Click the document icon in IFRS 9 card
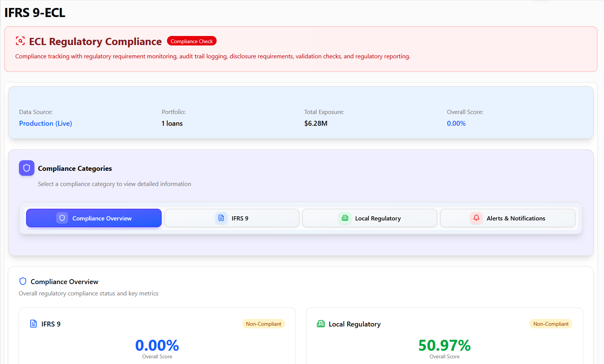Screen dimensions: 604x364 pos(33,324)
